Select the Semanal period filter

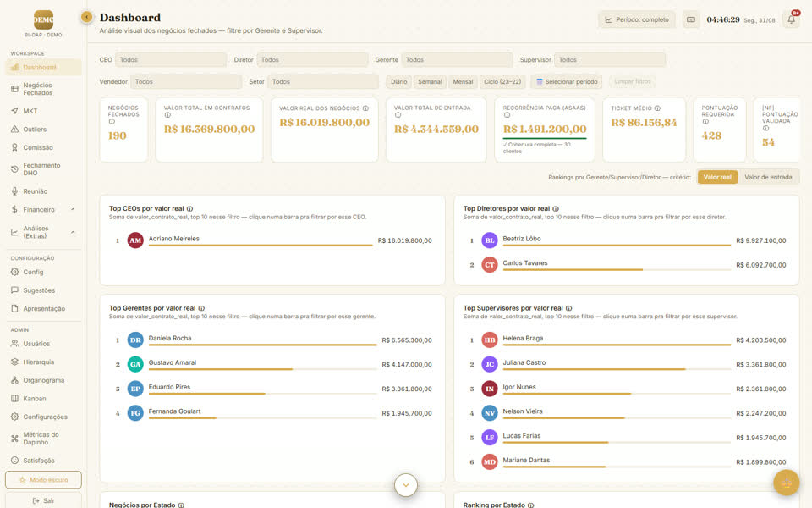430,82
